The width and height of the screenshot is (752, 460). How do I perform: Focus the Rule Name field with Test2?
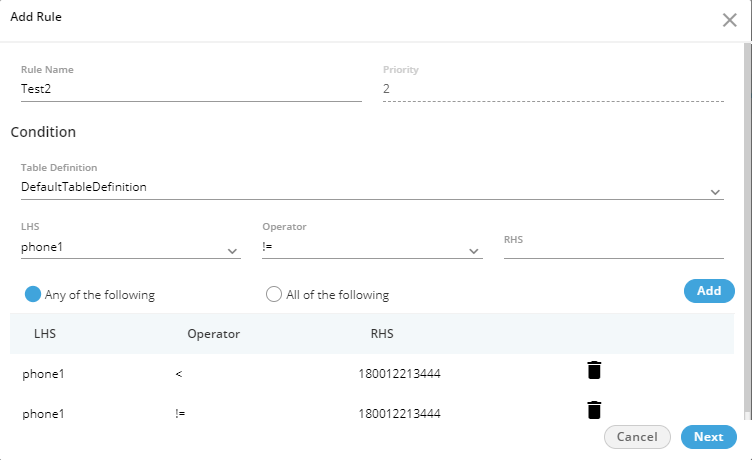(190, 88)
